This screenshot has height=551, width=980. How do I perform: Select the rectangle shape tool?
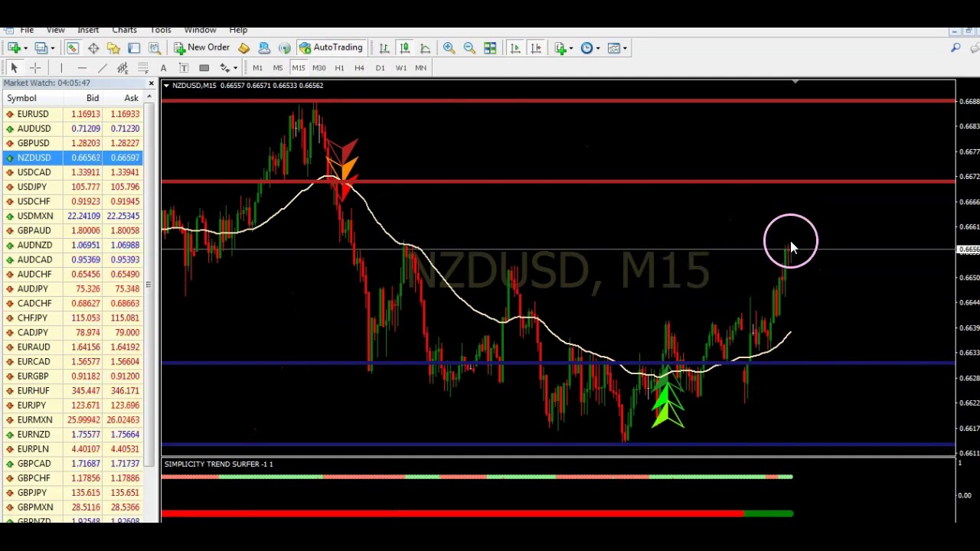click(204, 68)
